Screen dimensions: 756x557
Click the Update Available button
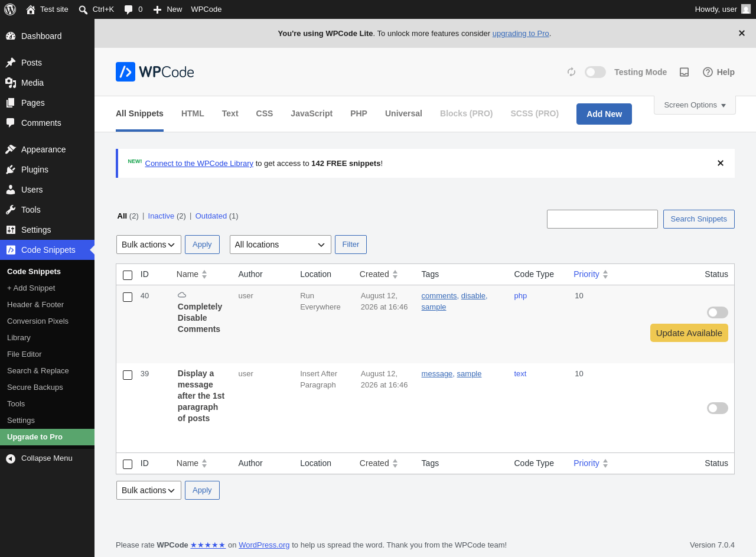pyautogui.click(x=689, y=333)
